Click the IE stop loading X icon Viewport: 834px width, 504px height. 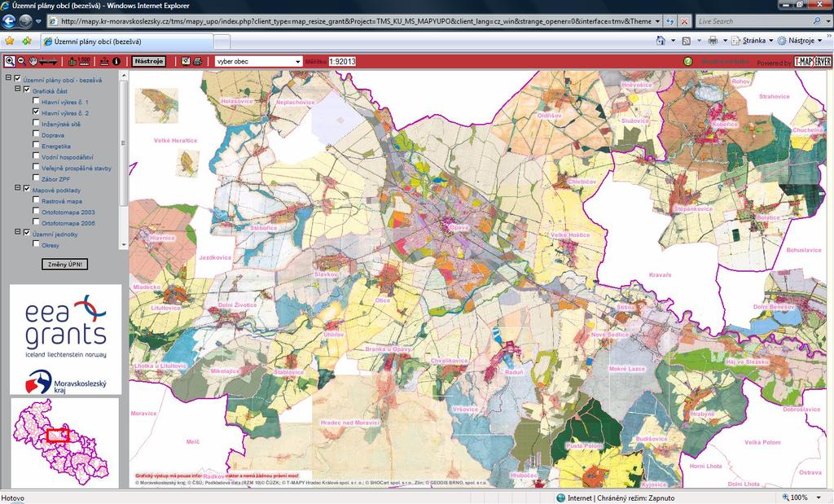click(x=684, y=21)
